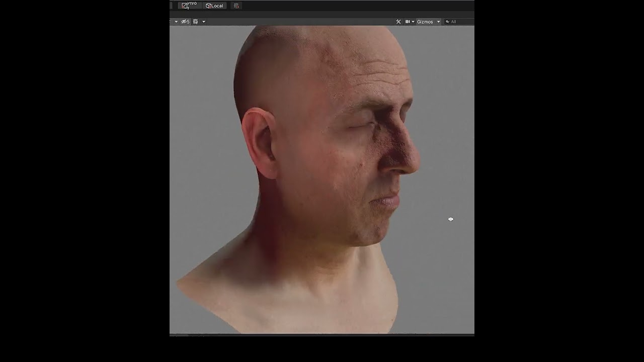Toggle the Pivot handle position button

pos(190,6)
